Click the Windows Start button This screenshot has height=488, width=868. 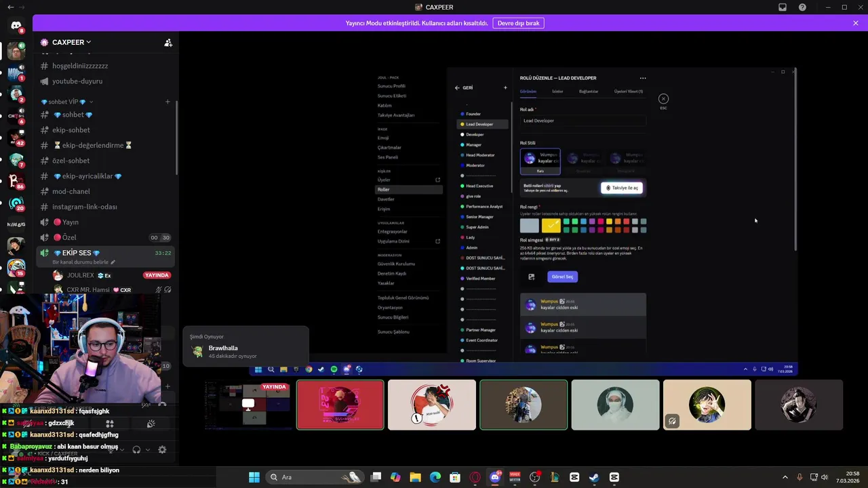tap(254, 477)
